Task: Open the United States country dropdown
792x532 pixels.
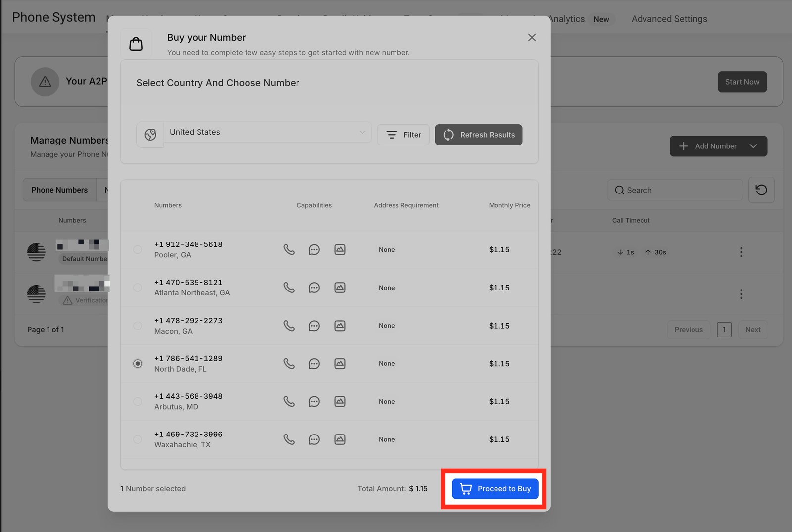Action: coord(267,132)
